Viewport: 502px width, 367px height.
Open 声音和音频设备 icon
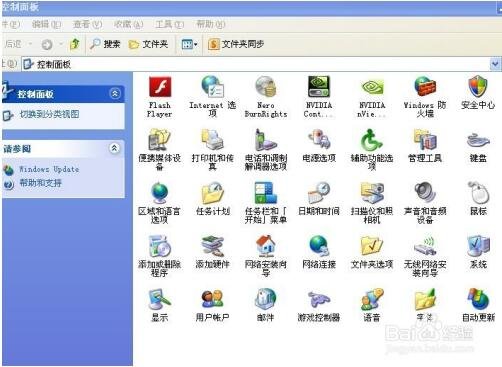[x=425, y=203]
